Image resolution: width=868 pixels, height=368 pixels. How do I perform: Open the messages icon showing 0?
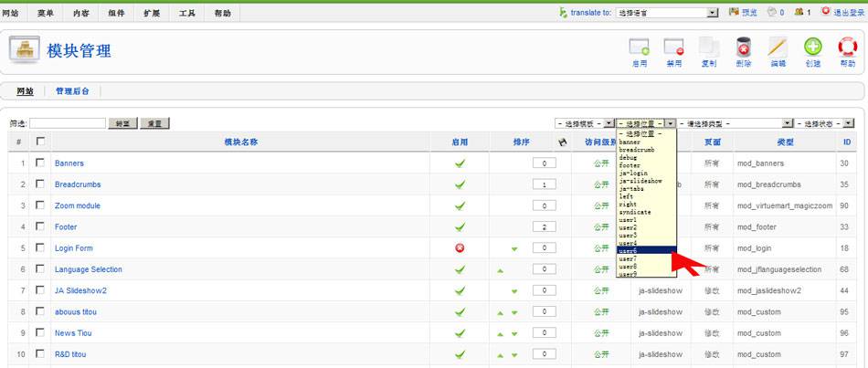tap(771, 12)
